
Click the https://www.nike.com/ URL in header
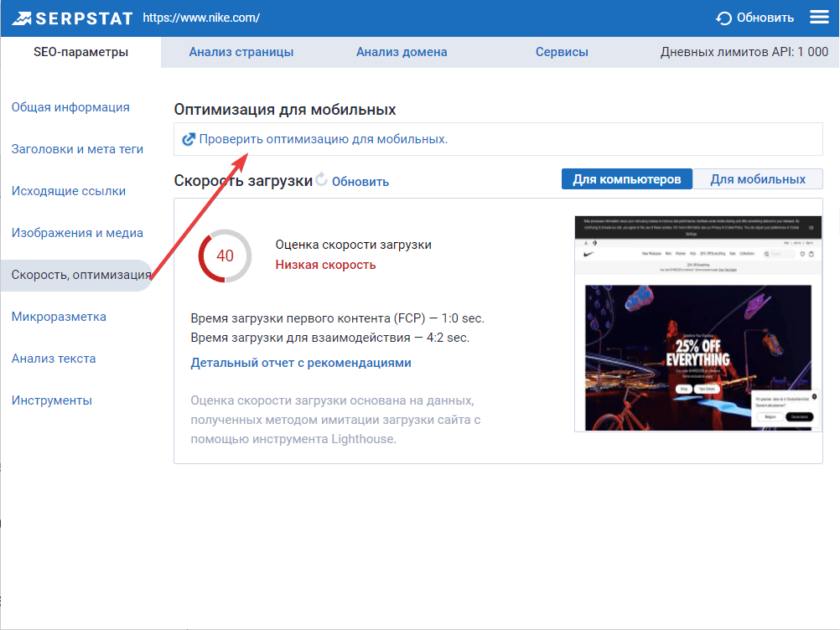coord(201,18)
